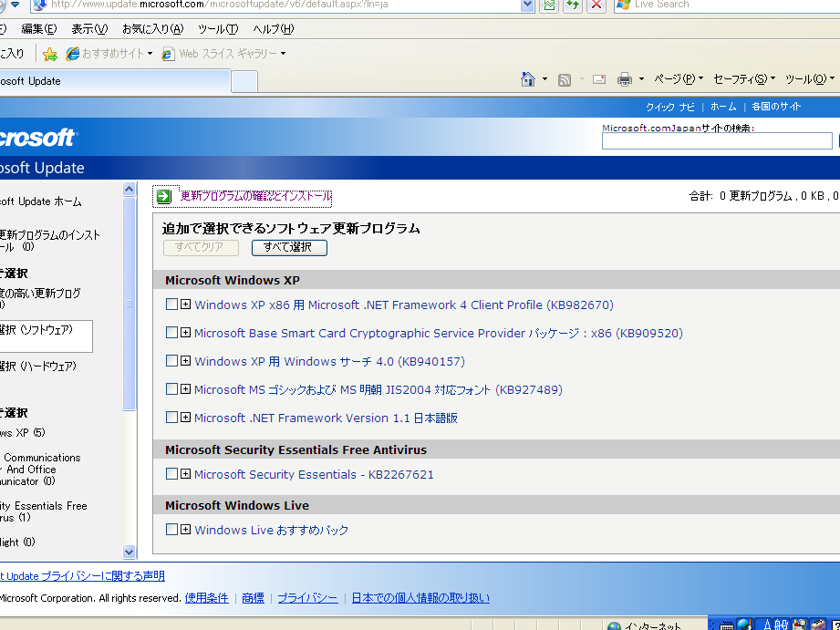Expand details for Windows Live おすすめパック

point(185,530)
